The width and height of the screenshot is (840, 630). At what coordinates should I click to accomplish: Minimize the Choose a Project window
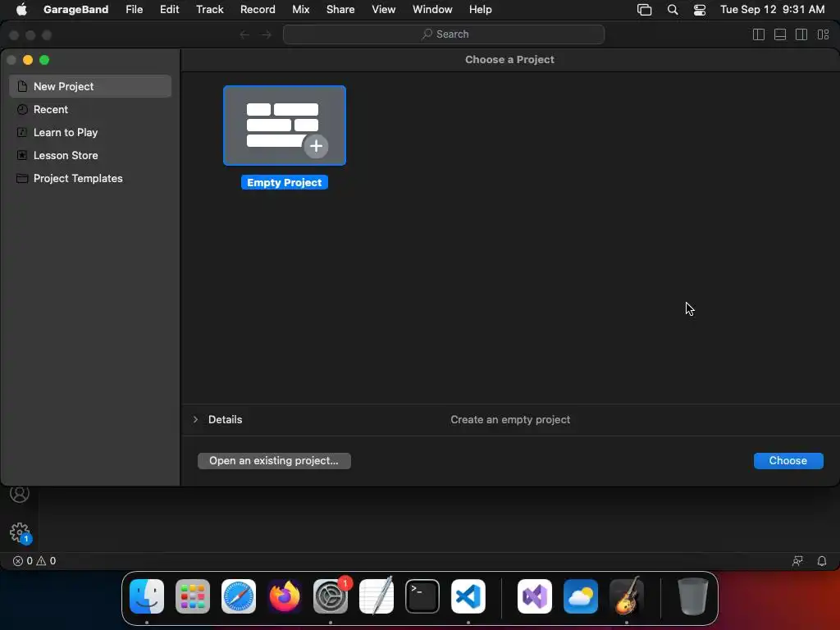(28, 60)
